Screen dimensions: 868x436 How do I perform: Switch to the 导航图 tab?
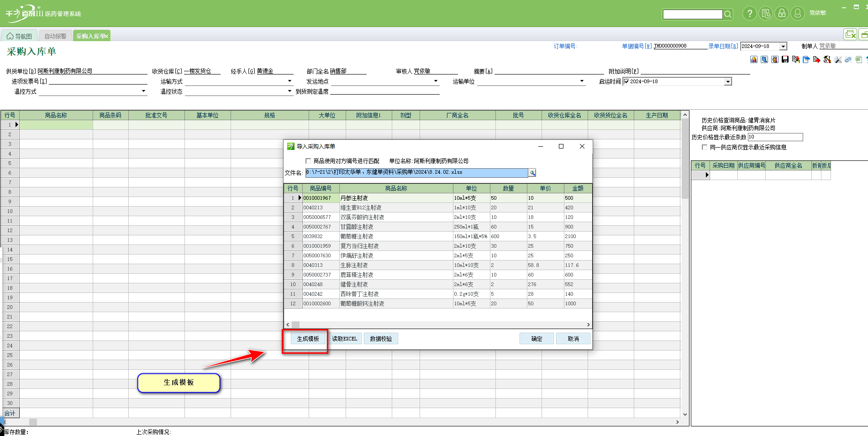tap(20, 36)
